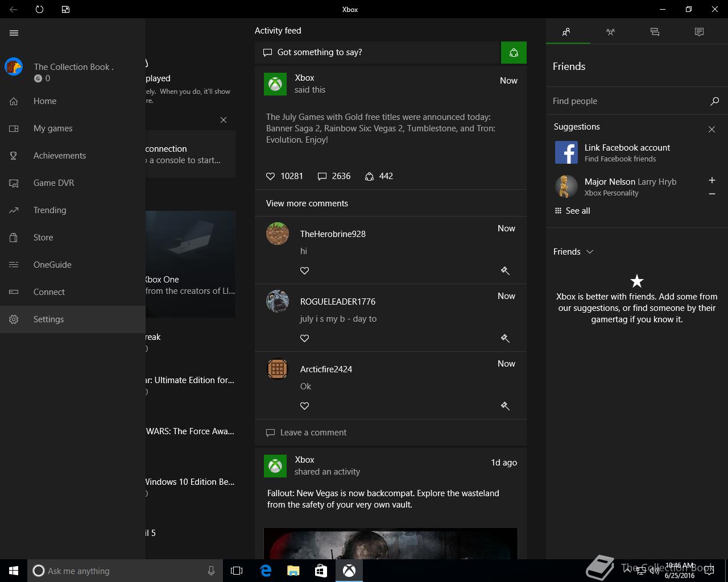Like ROGUELEADER1776's comment
The height and width of the screenshot is (582, 728).
click(305, 338)
